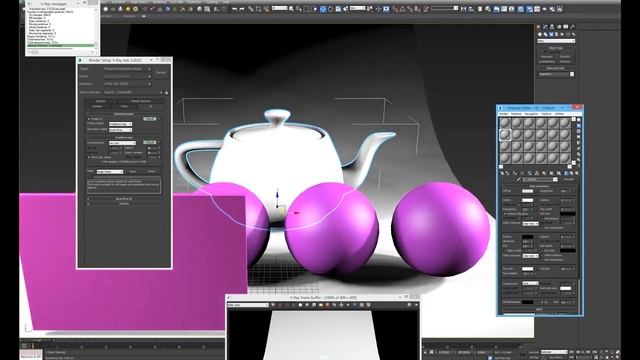Select Lights category in Create panel
This screenshot has width=640, height=360.
(551, 34)
